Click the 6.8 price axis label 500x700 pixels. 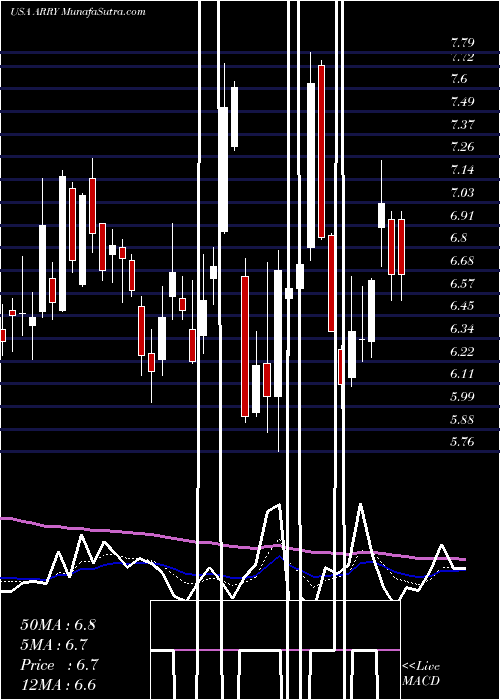(459, 238)
